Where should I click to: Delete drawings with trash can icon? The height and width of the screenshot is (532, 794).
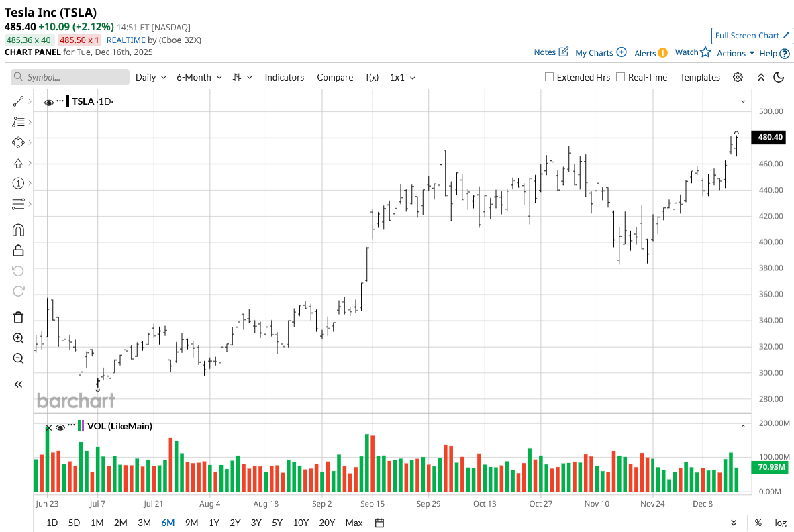click(18, 317)
